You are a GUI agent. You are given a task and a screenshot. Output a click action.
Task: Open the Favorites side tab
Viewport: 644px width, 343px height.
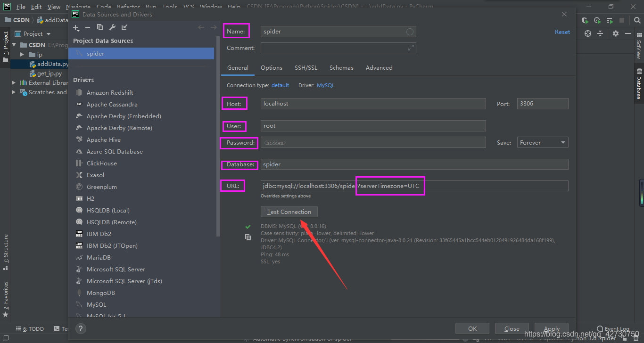pyautogui.click(x=5, y=299)
